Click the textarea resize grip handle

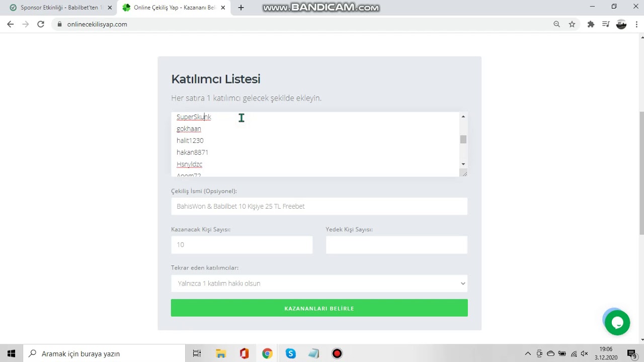464,173
